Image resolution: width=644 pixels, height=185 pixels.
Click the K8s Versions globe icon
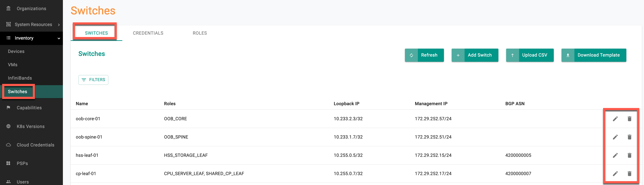point(8,126)
